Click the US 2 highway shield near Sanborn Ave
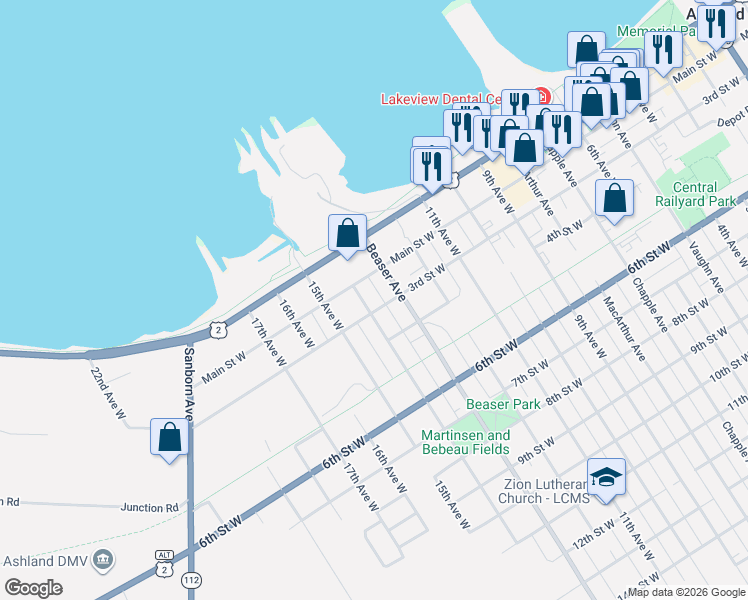Screen dimensions: 748x600 point(218,330)
